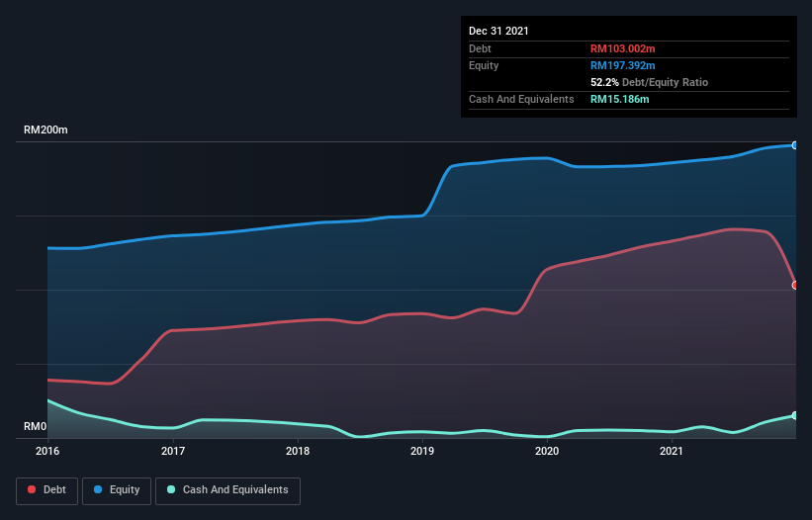Click the 2016 x-axis label
The height and width of the screenshot is (520, 812).
click(47, 451)
